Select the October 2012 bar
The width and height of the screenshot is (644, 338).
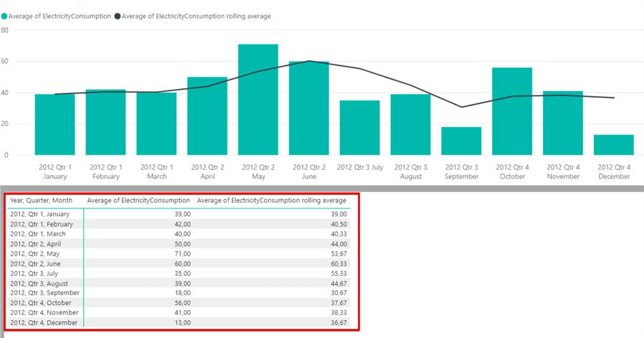pyautogui.click(x=512, y=112)
